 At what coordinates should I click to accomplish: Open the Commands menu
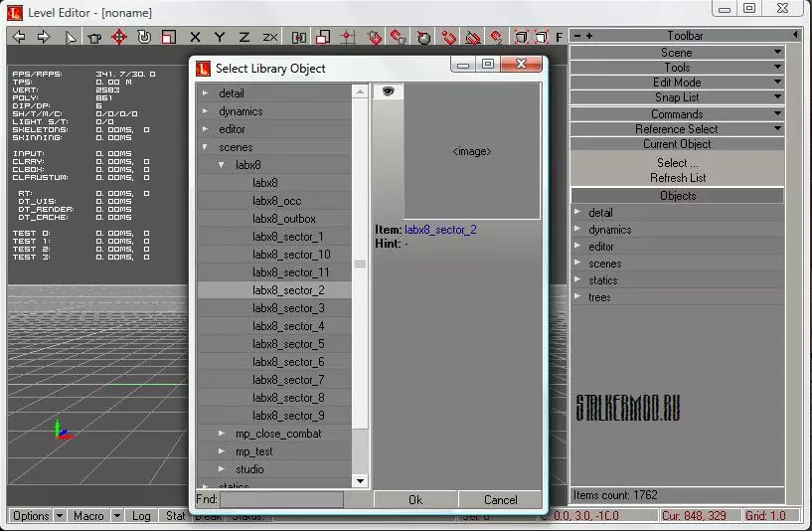tap(677, 114)
